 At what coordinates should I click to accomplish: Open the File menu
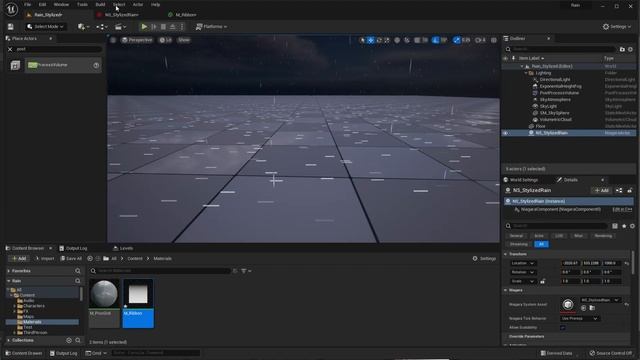[x=27, y=4]
